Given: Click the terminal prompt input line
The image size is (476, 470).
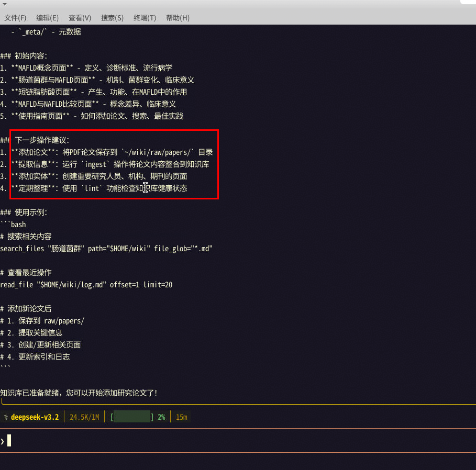Looking at the screenshot, I should click(x=238, y=441).
